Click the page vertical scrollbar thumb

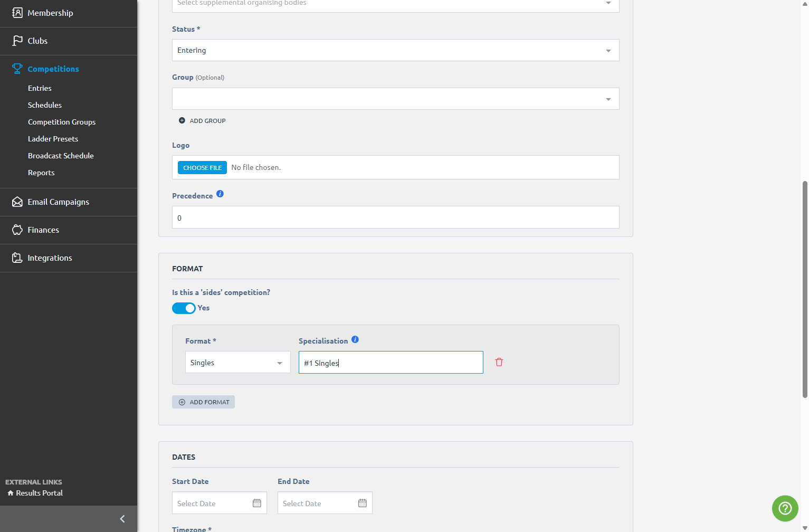[x=805, y=289]
